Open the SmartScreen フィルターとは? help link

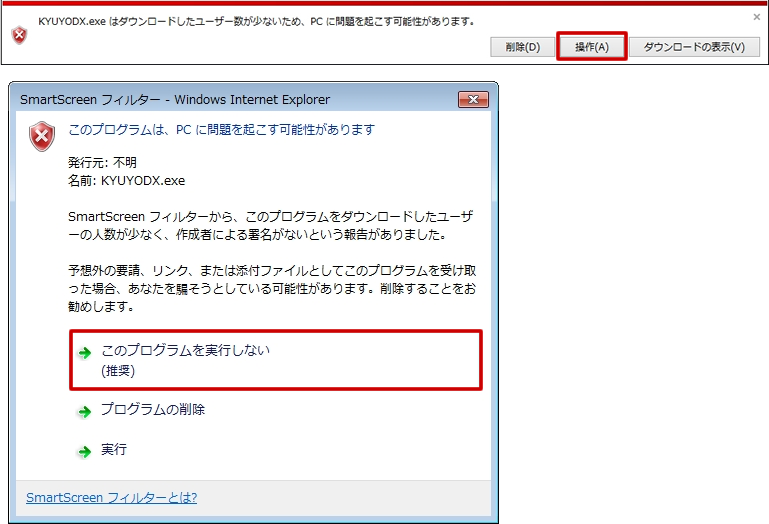(111, 498)
